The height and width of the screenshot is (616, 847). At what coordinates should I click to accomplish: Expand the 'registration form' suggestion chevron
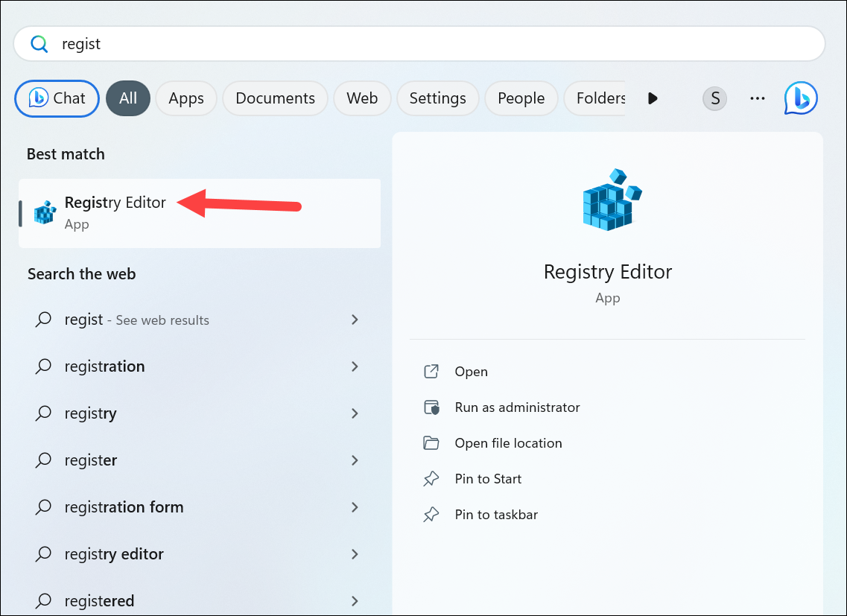tap(355, 507)
